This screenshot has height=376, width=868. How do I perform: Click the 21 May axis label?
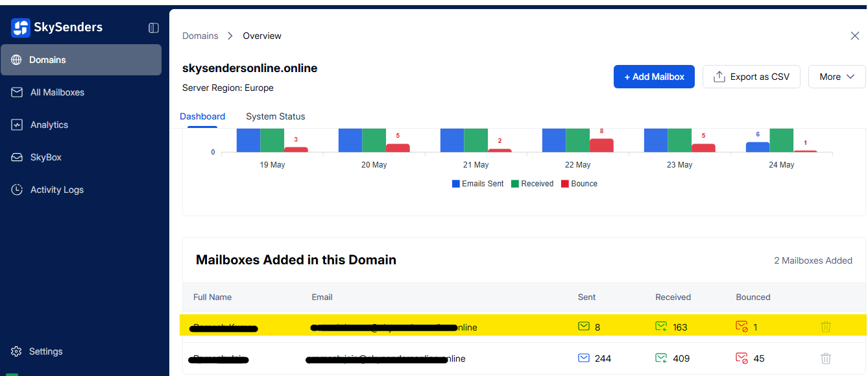click(x=476, y=165)
